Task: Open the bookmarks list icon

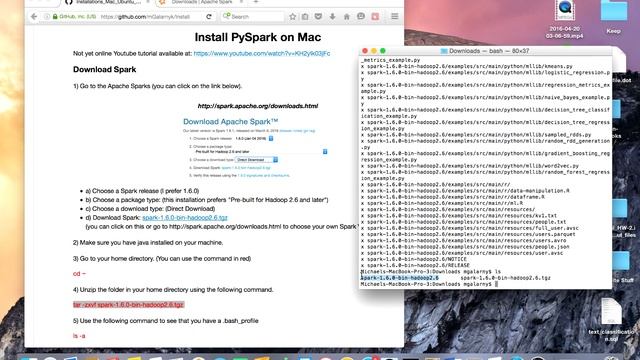Action: click(305, 17)
